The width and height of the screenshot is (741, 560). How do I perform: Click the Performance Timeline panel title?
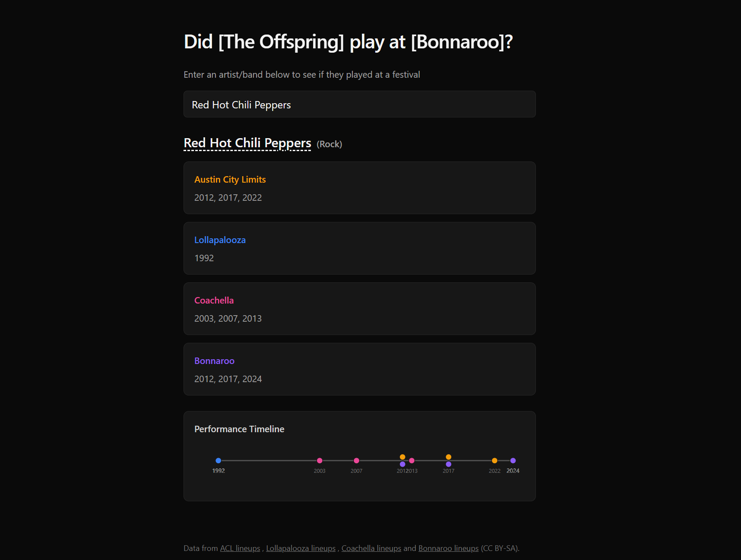point(239,429)
